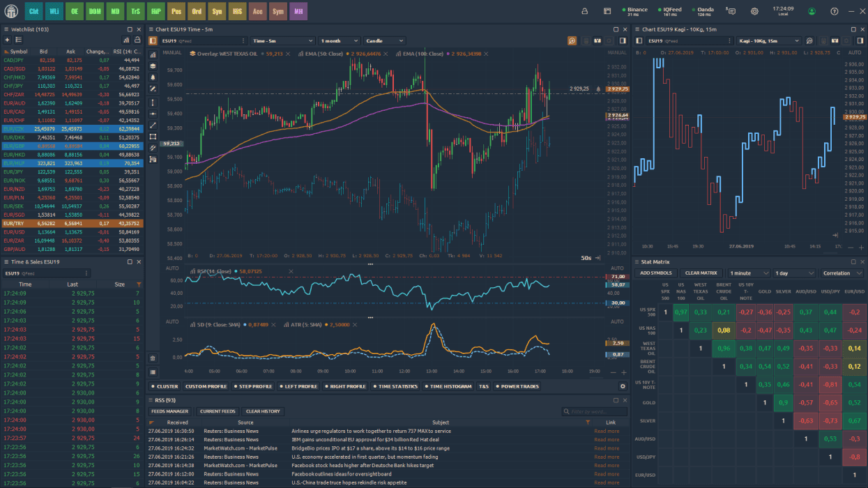Expand the Candle chart style dropdown
Viewport: 868px width, 488px height.
pos(383,41)
